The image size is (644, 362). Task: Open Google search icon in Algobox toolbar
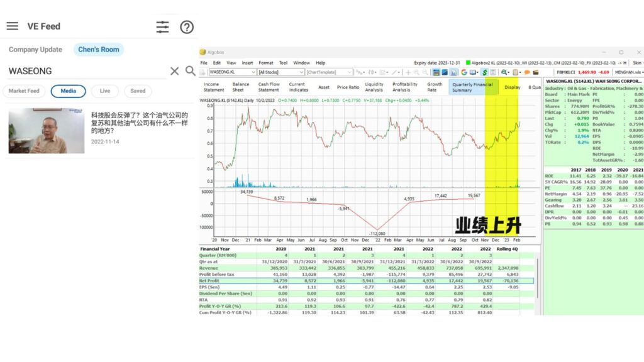464,72
